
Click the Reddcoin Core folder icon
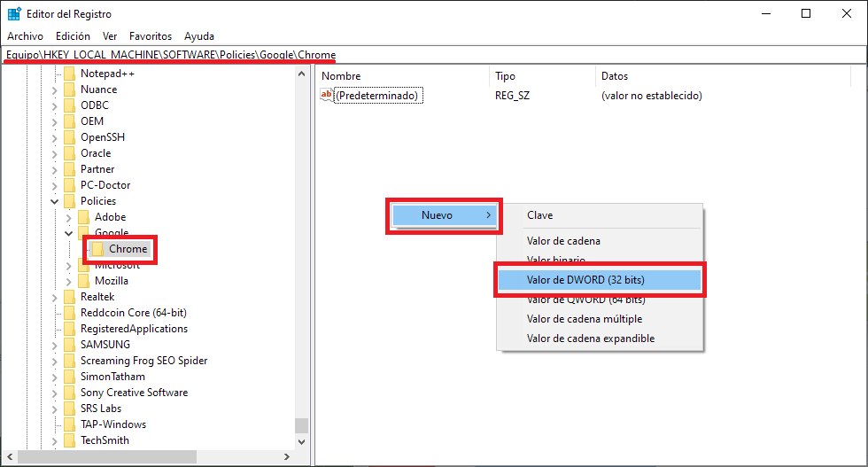point(69,313)
